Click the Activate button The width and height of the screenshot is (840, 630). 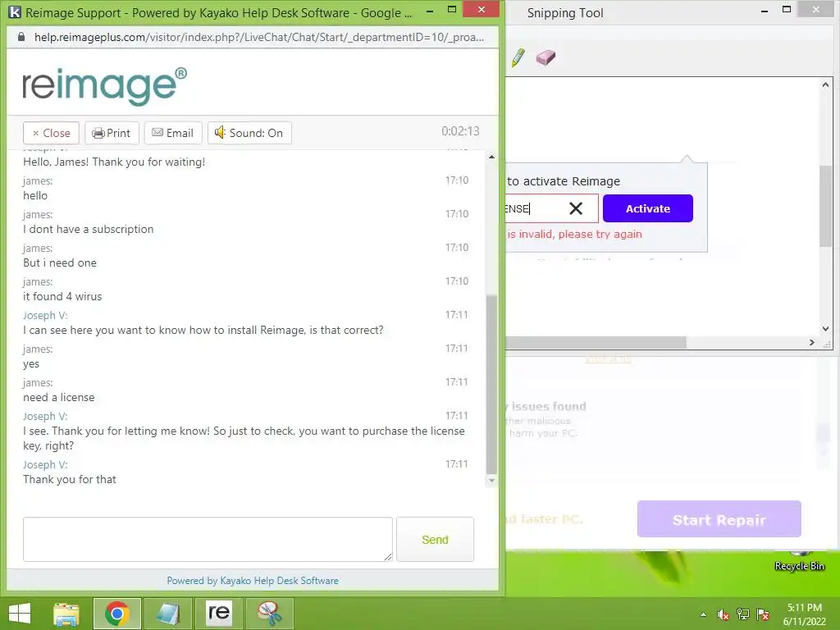click(648, 208)
